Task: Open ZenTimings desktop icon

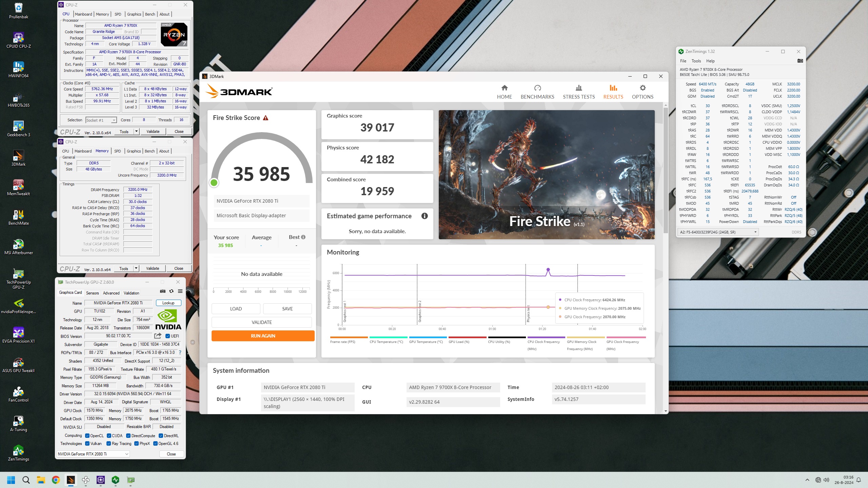Action: tap(18, 453)
